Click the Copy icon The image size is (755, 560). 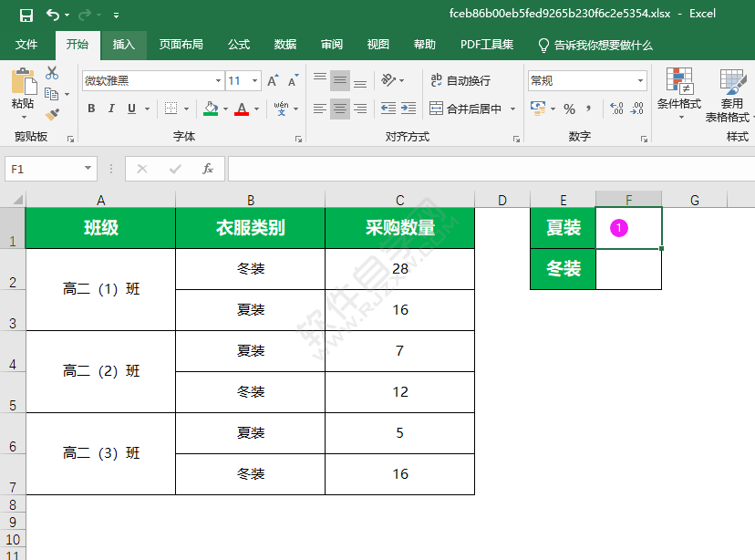[50, 94]
